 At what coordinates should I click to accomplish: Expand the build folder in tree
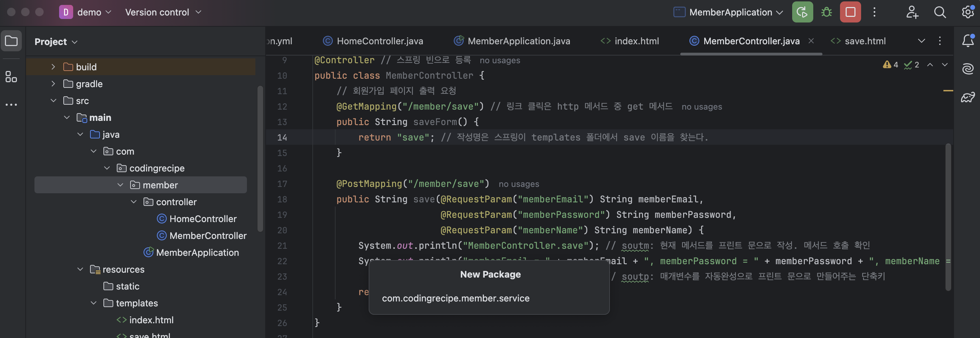(x=53, y=67)
